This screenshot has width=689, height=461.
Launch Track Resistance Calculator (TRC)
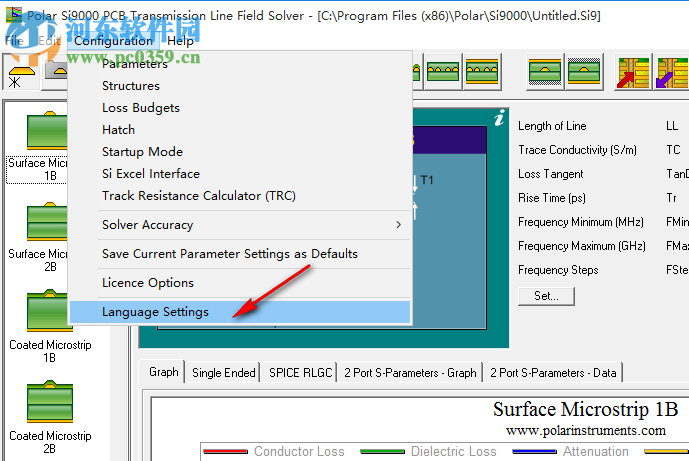point(240,196)
